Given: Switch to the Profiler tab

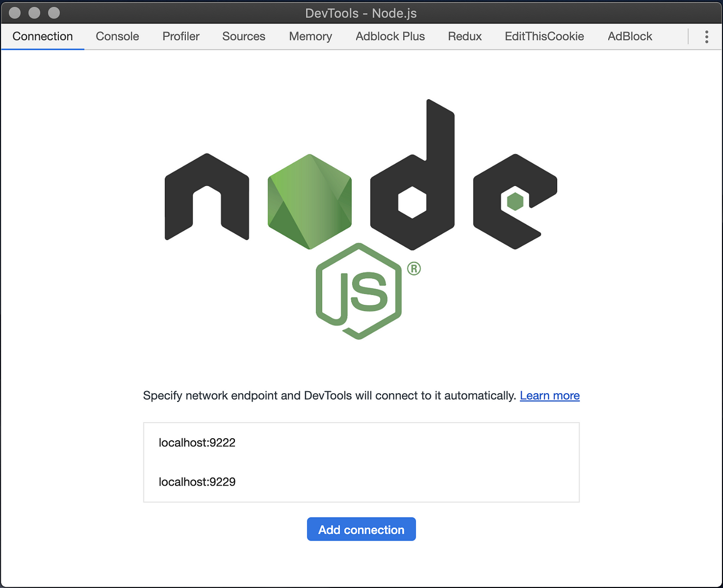Looking at the screenshot, I should 181,36.
